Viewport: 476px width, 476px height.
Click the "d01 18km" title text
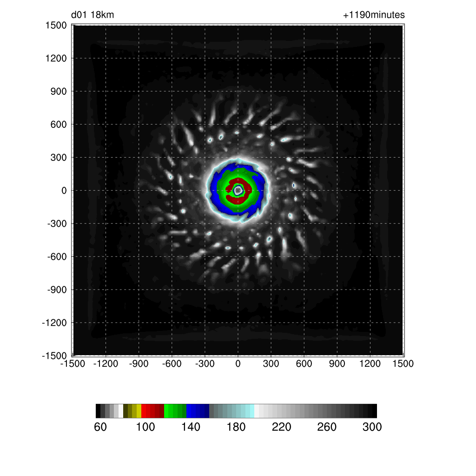[93, 14]
